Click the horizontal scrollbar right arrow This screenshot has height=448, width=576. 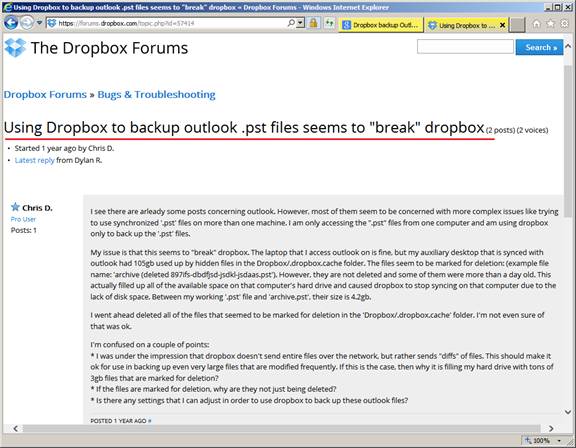(x=551, y=429)
